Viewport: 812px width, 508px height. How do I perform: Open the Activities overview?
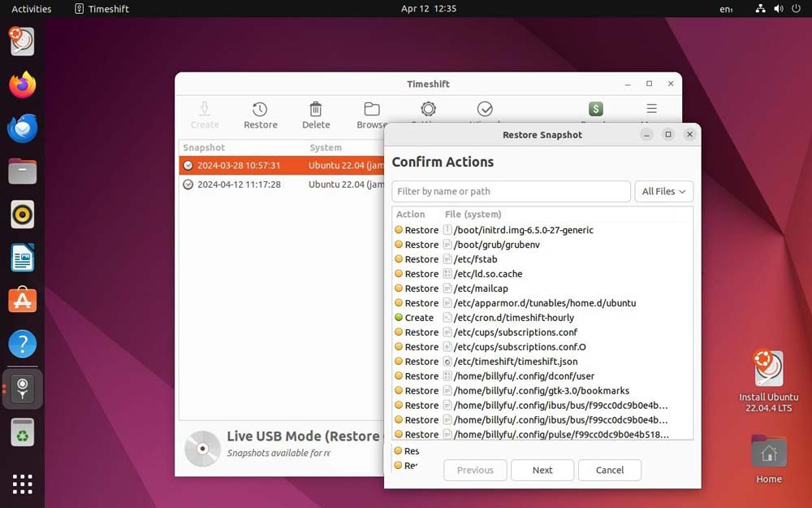click(x=32, y=9)
